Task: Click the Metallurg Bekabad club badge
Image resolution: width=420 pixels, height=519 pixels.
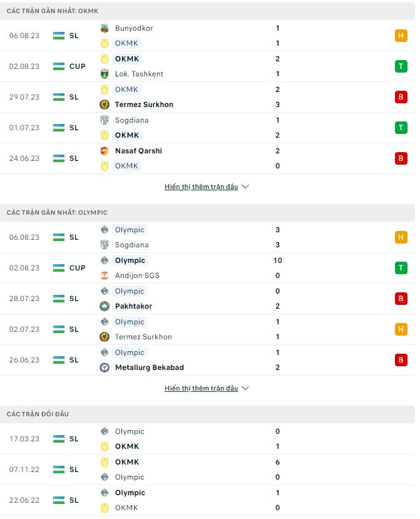Action: (x=103, y=367)
